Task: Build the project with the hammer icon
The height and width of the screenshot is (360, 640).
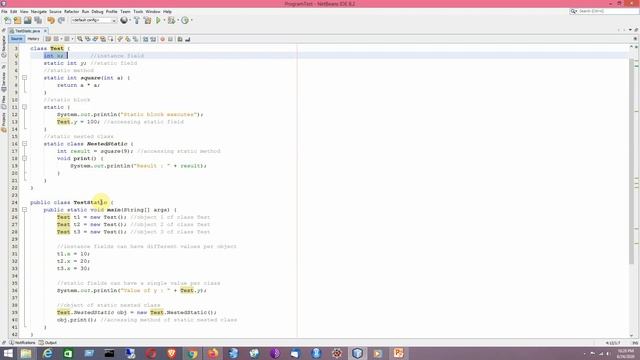Action: pyautogui.click(x=137, y=20)
